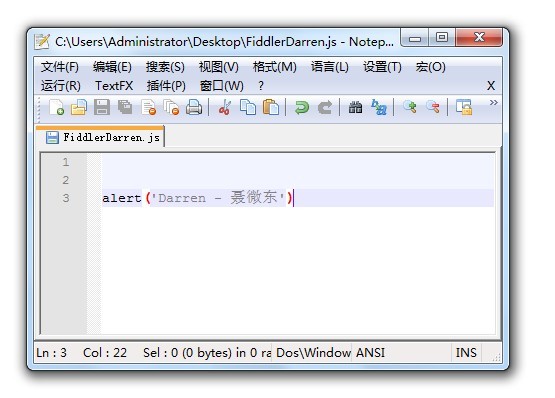Print the document using the printer icon
Viewport: 555px width, 398px height.
point(194,107)
